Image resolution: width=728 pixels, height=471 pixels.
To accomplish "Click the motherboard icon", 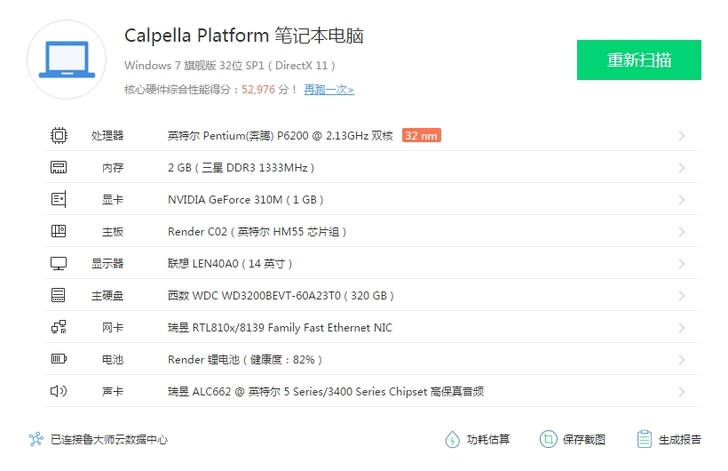I will tap(58, 231).
